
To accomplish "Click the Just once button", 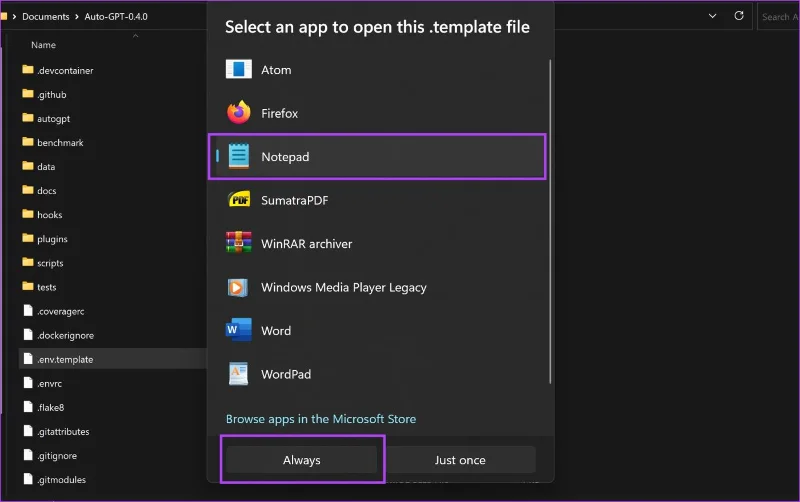I will click(460, 460).
